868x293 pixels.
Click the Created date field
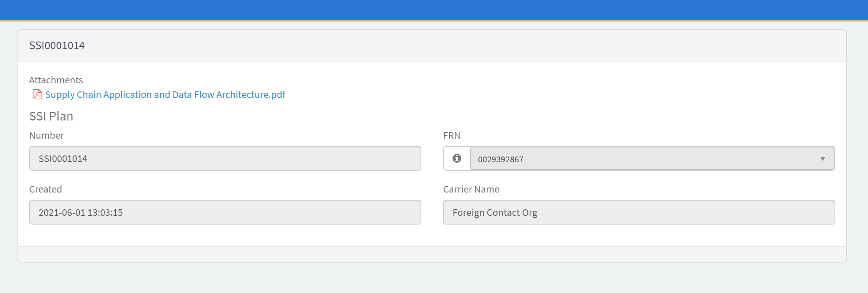pos(225,212)
